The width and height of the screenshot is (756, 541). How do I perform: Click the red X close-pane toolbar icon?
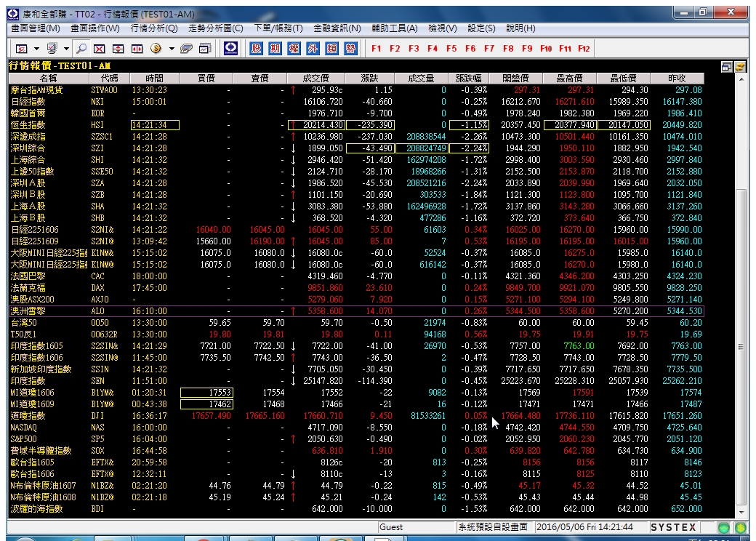click(100, 49)
